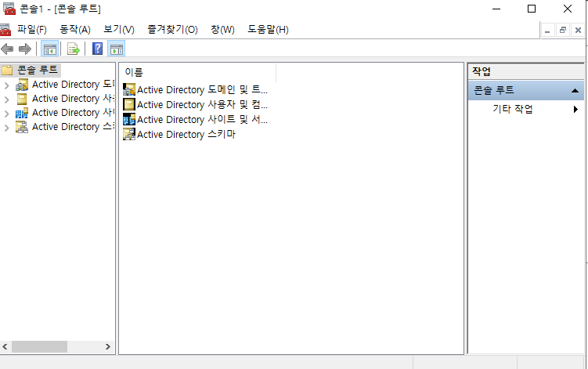Viewport: 588px width, 369px height.
Task: Click the 이름 column header
Action: (x=197, y=72)
